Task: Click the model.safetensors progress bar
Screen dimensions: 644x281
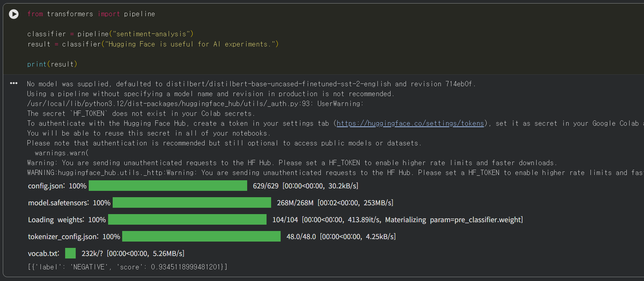Action: click(x=192, y=202)
